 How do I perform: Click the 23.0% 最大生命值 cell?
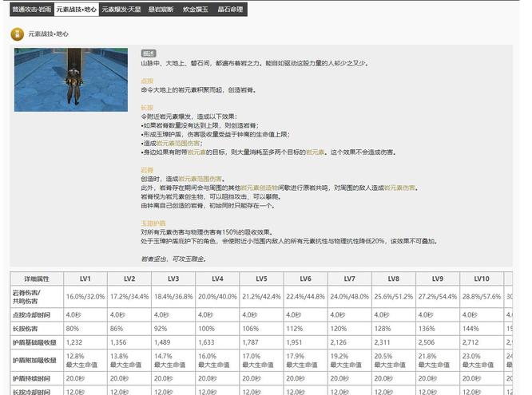[482, 360]
